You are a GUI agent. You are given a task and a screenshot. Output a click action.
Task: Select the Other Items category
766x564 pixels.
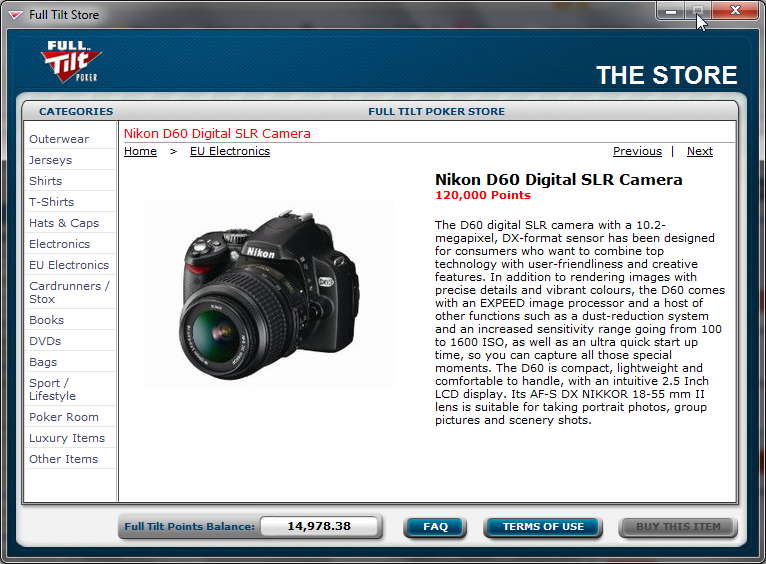click(x=64, y=460)
